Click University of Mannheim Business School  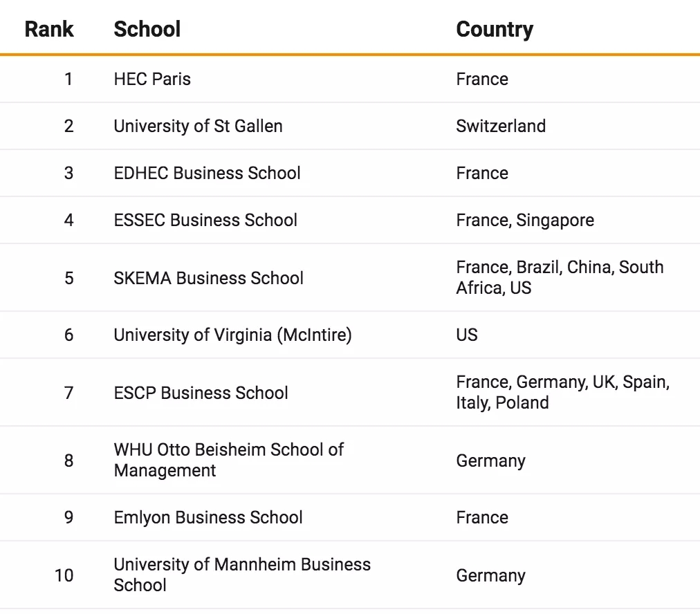[242, 575]
